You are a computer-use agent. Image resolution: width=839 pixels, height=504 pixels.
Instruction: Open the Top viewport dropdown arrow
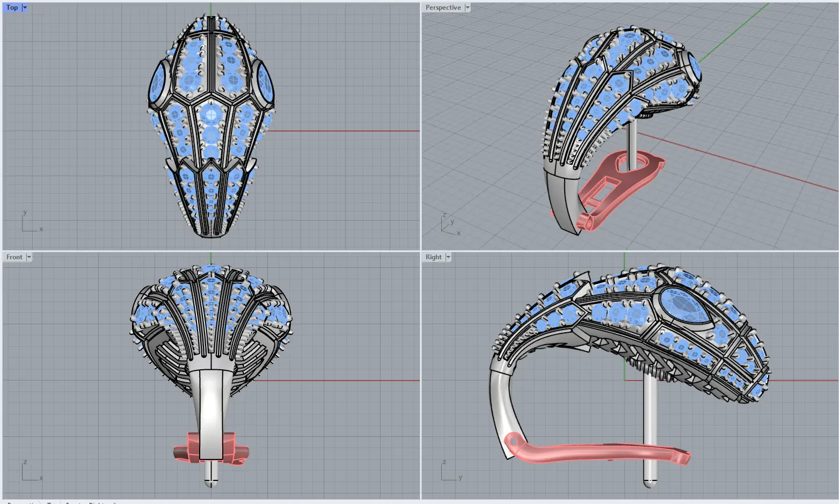click(25, 8)
